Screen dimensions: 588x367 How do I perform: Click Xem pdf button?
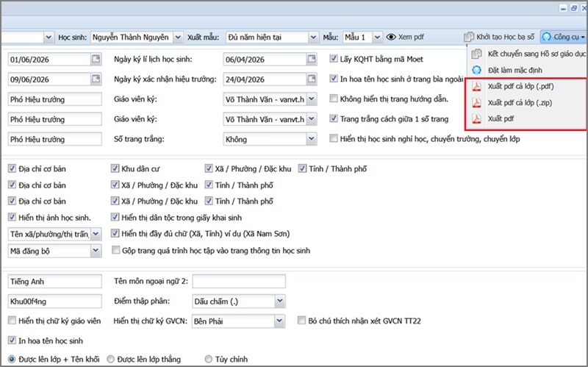[x=406, y=37]
